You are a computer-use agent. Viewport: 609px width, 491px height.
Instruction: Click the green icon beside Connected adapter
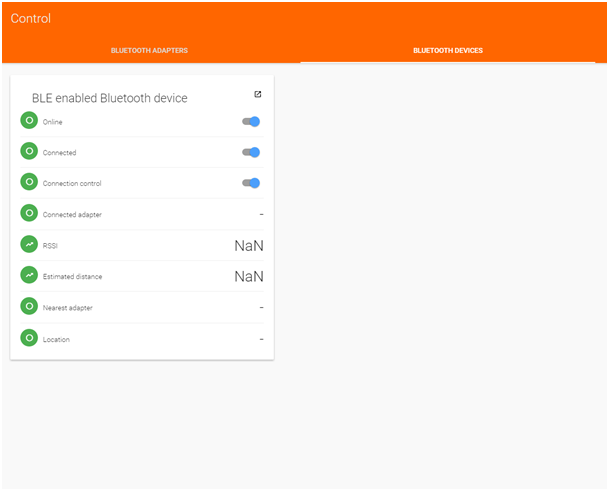29,213
